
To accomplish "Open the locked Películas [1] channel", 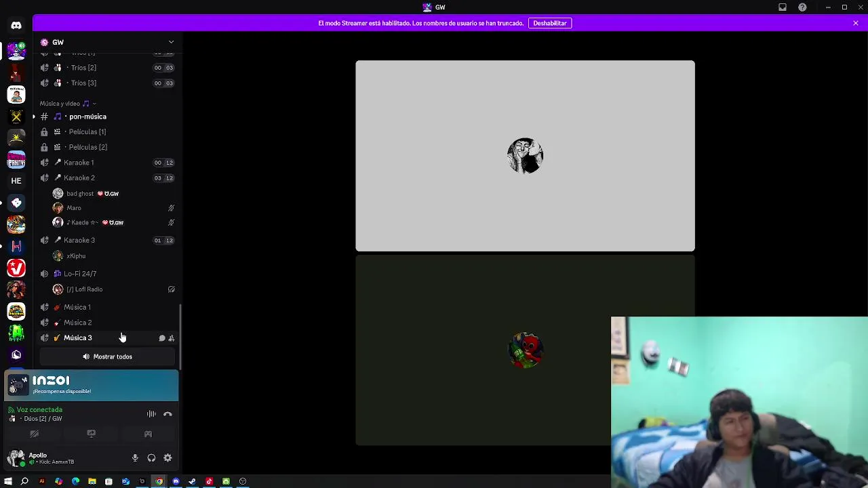I will point(106,132).
